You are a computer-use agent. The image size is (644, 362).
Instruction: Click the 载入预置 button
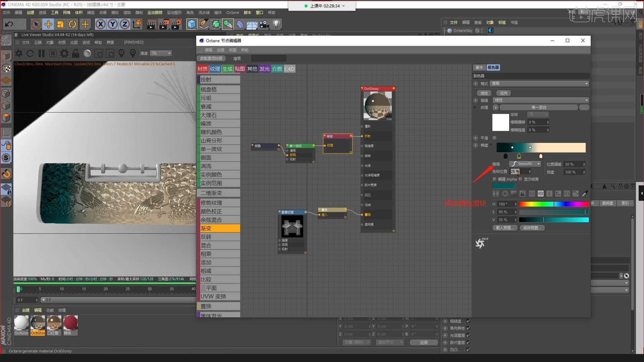505,228
